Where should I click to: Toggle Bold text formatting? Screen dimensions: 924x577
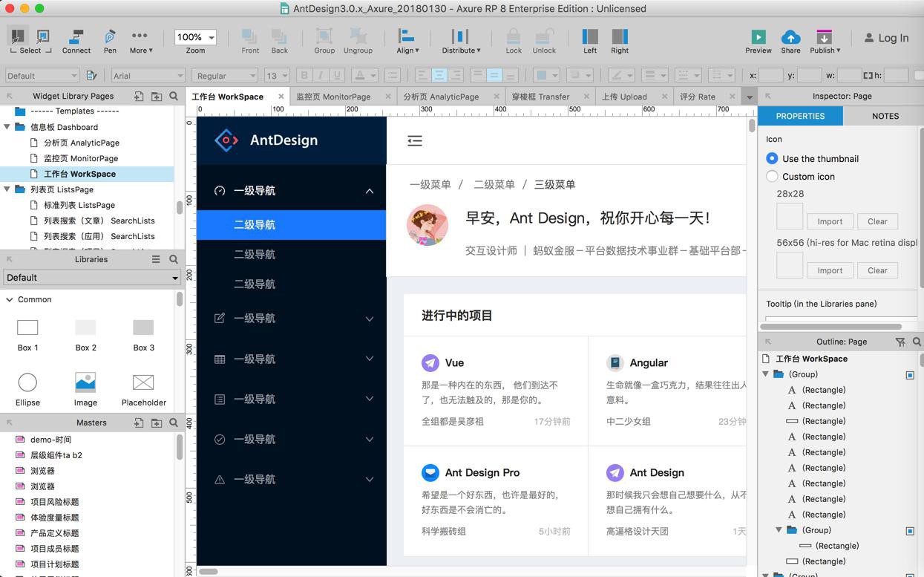click(304, 75)
